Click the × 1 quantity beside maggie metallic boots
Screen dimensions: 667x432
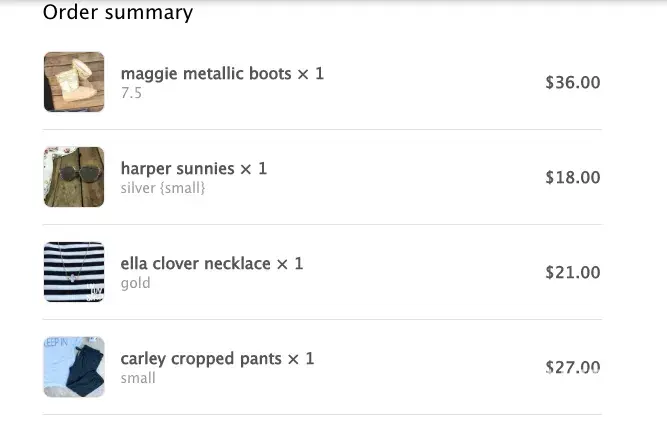tap(310, 74)
